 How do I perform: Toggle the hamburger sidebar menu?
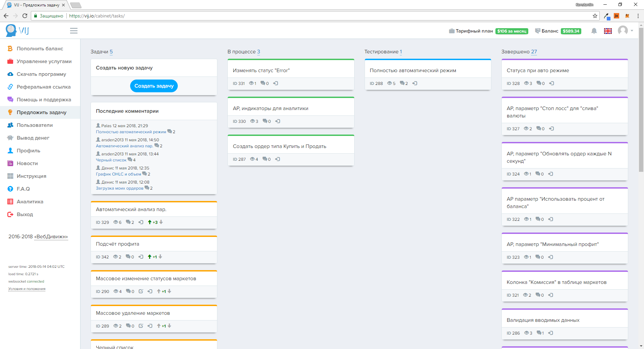tap(74, 31)
